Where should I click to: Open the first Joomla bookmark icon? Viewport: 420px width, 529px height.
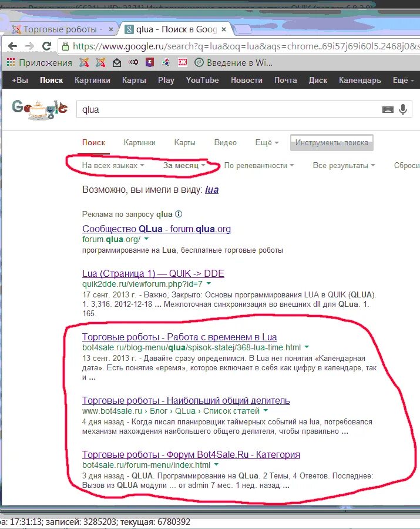coord(84,62)
